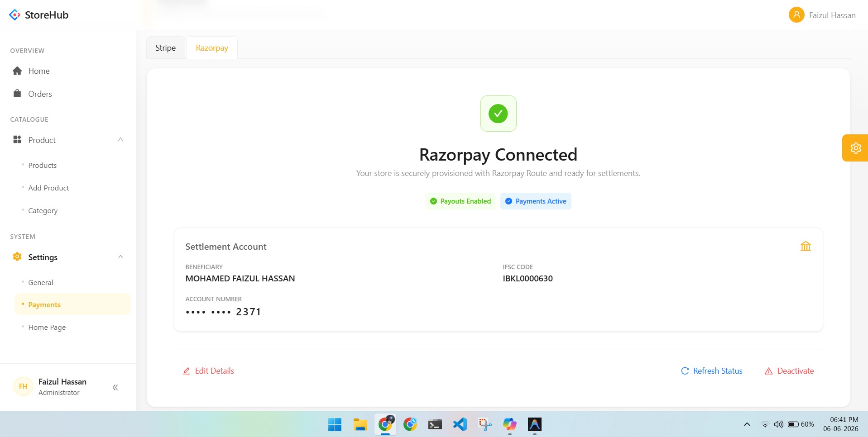Image resolution: width=868 pixels, height=437 pixels.
Task: Switch to the Stripe tab
Action: (166, 48)
